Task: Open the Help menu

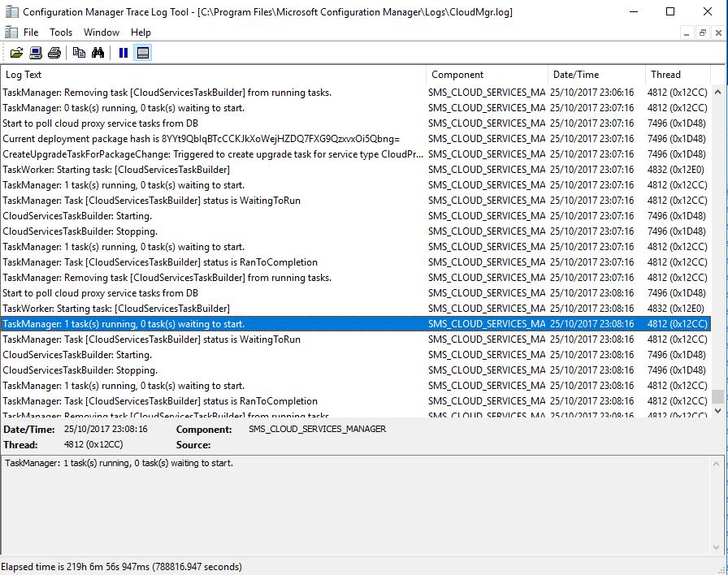Action: click(x=141, y=32)
